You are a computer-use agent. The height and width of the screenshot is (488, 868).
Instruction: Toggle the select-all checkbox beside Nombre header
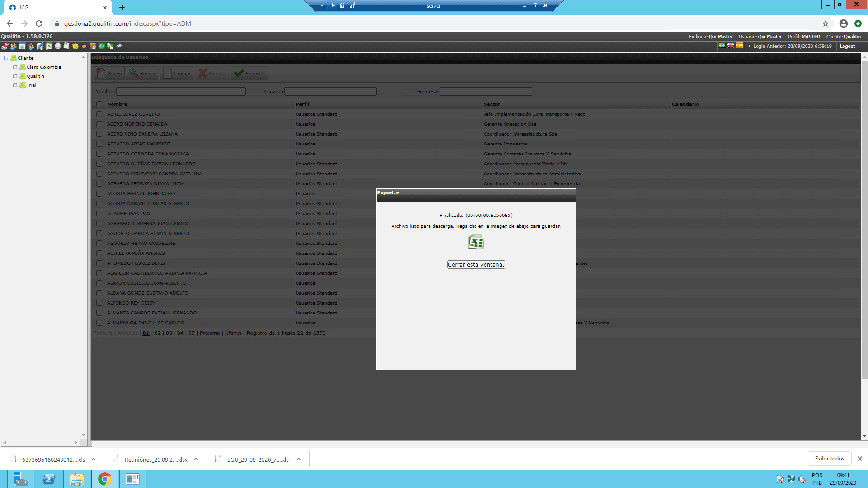(x=99, y=104)
